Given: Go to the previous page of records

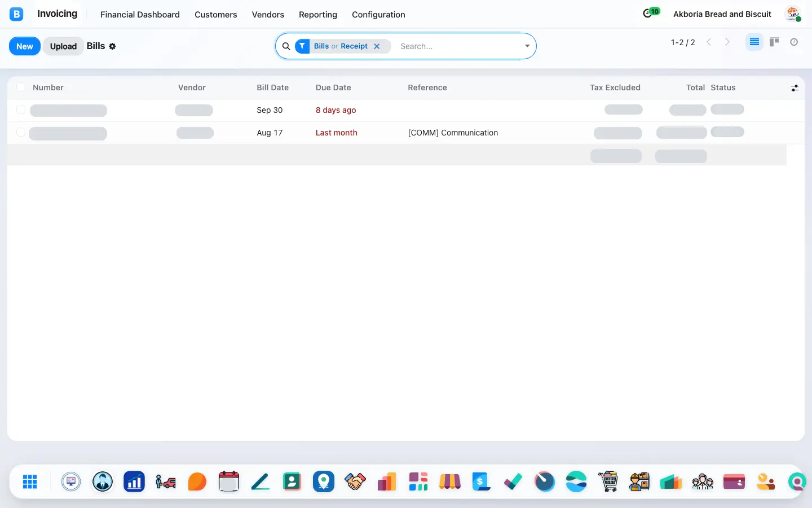Looking at the screenshot, I should pyautogui.click(x=709, y=42).
